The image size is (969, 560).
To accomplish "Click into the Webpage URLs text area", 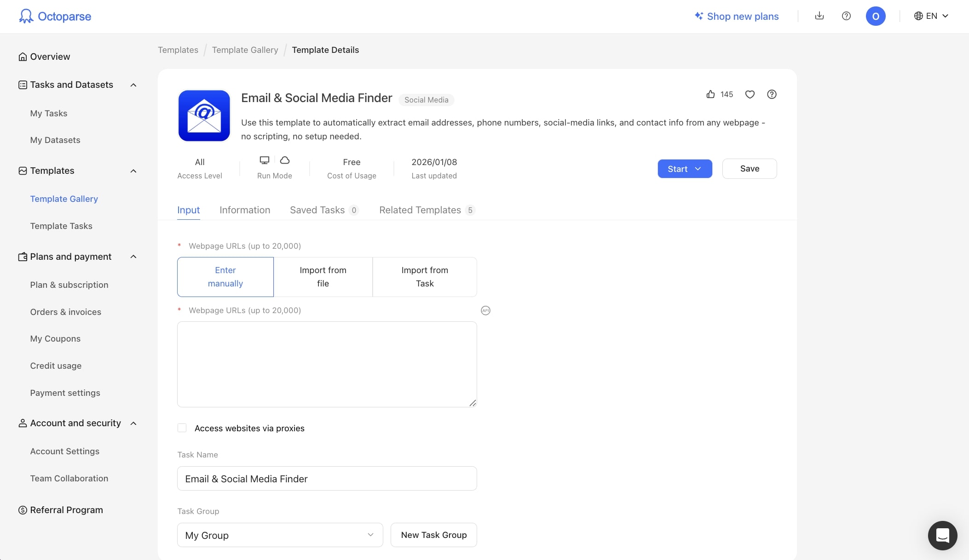I will click(x=327, y=363).
